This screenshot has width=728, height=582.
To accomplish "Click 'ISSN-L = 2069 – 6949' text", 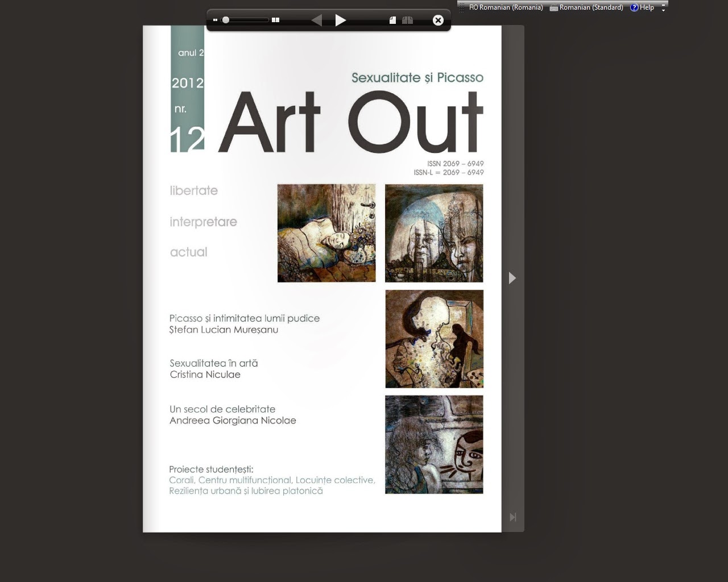I will click(449, 172).
